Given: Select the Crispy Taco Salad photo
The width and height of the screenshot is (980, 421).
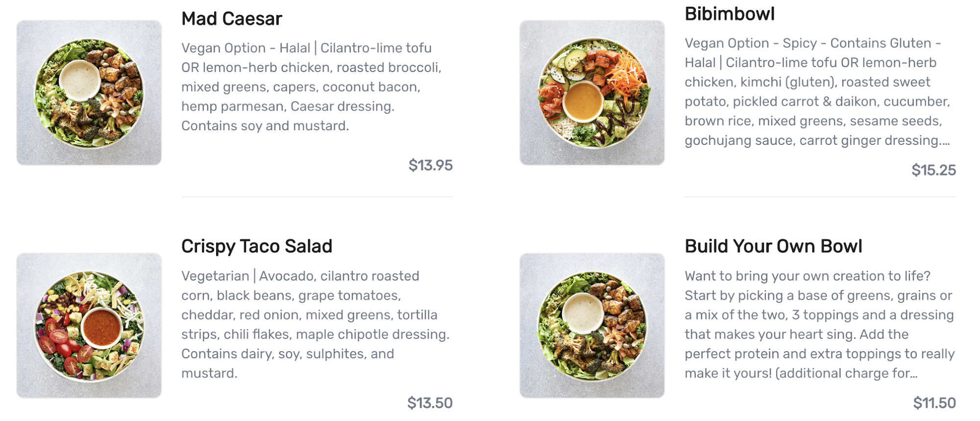Looking at the screenshot, I should coord(89,326).
